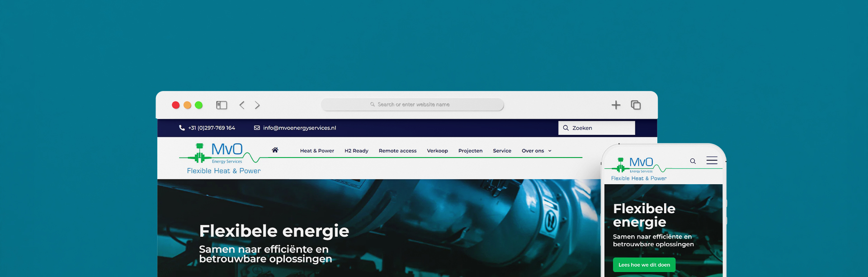Go forward with the browser forward arrow
Image resolution: width=868 pixels, height=277 pixels.
[257, 105]
